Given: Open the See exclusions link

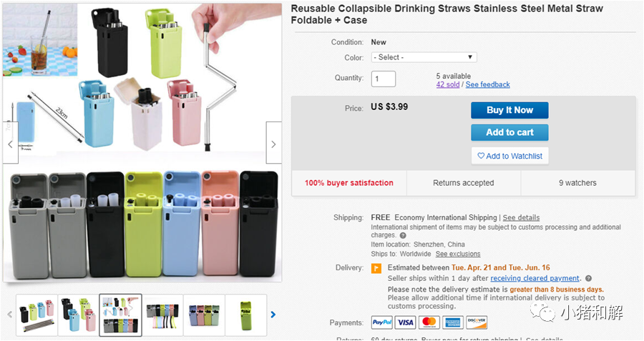Looking at the screenshot, I should point(458,254).
